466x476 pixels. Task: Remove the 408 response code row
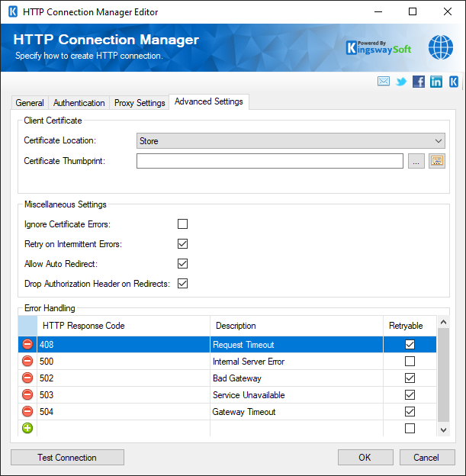pos(27,345)
